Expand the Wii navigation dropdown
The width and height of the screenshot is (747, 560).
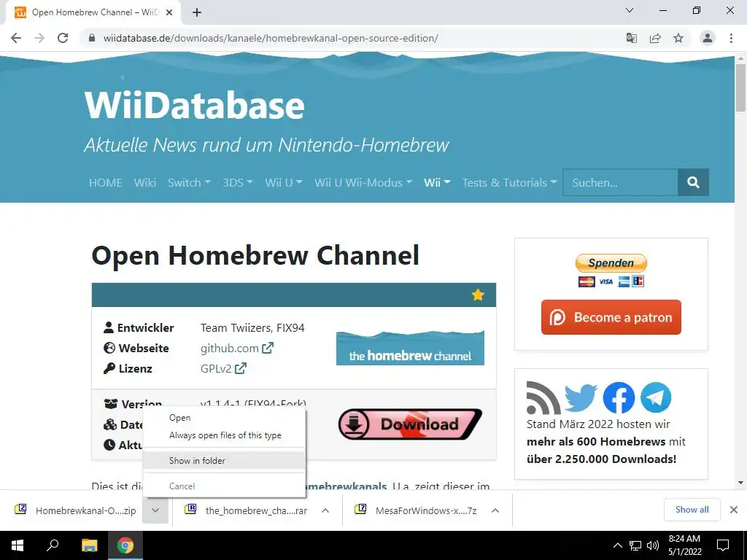(x=437, y=182)
